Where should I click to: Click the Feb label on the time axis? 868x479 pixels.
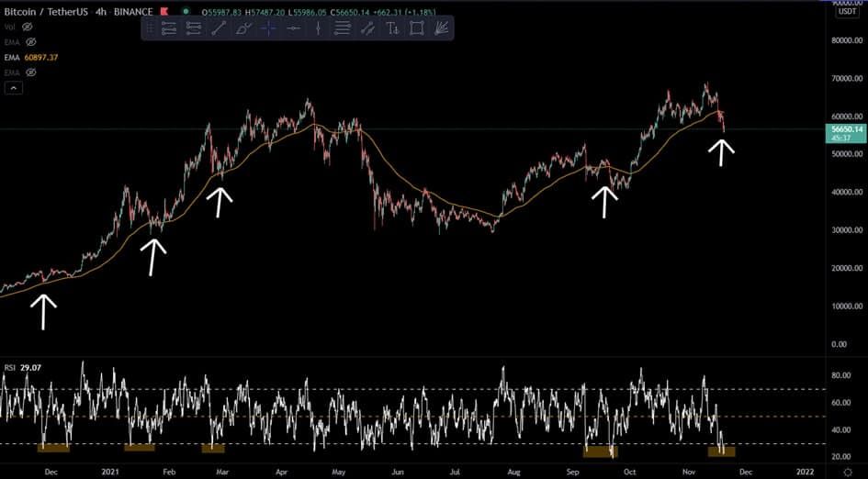click(169, 472)
